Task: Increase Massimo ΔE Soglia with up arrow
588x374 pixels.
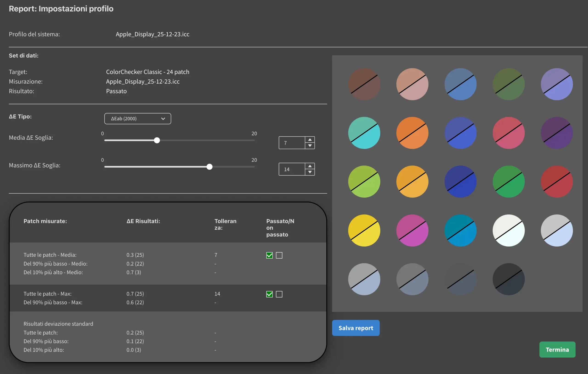Action: [310, 166]
